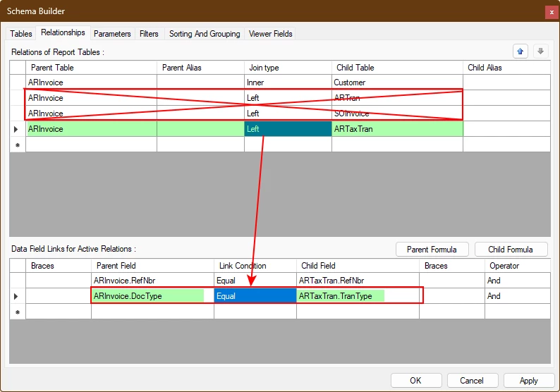Click the Parent Formula button
The image size is (560, 392).
pos(432,249)
